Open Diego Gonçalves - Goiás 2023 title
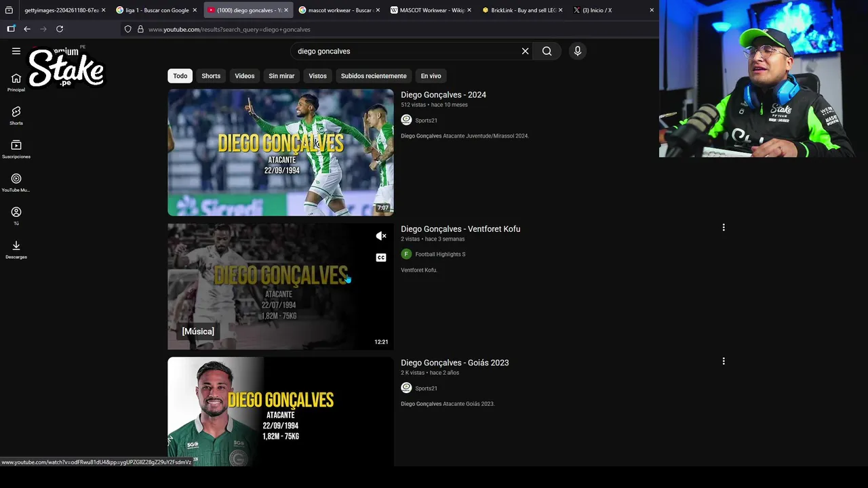The width and height of the screenshot is (868, 488). click(x=455, y=363)
